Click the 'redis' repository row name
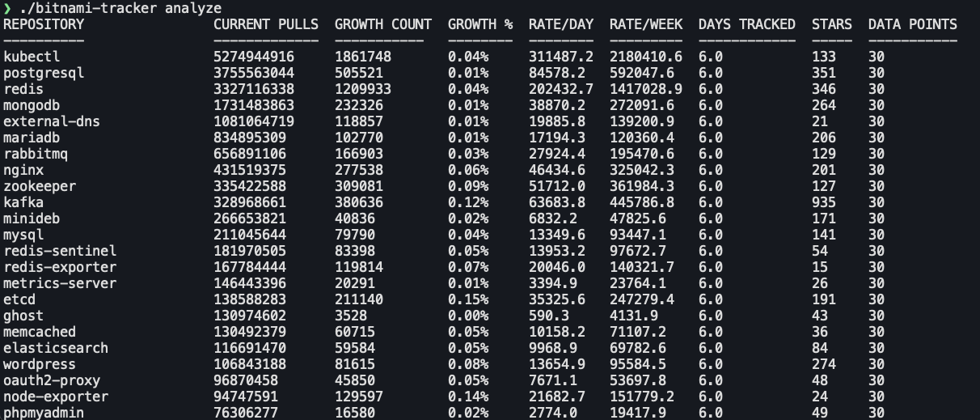The image size is (980, 420). pyautogui.click(x=23, y=89)
